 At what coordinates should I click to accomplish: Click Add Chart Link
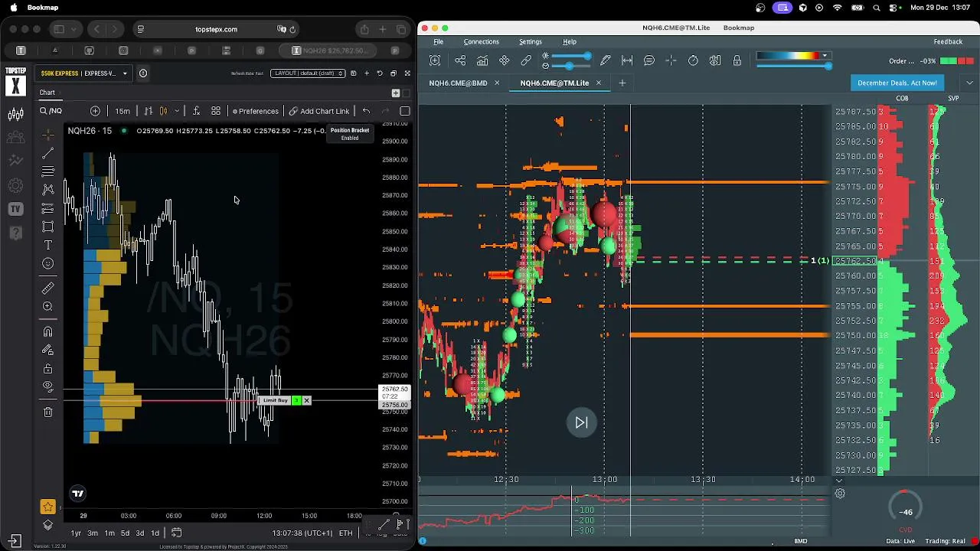[x=319, y=111]
